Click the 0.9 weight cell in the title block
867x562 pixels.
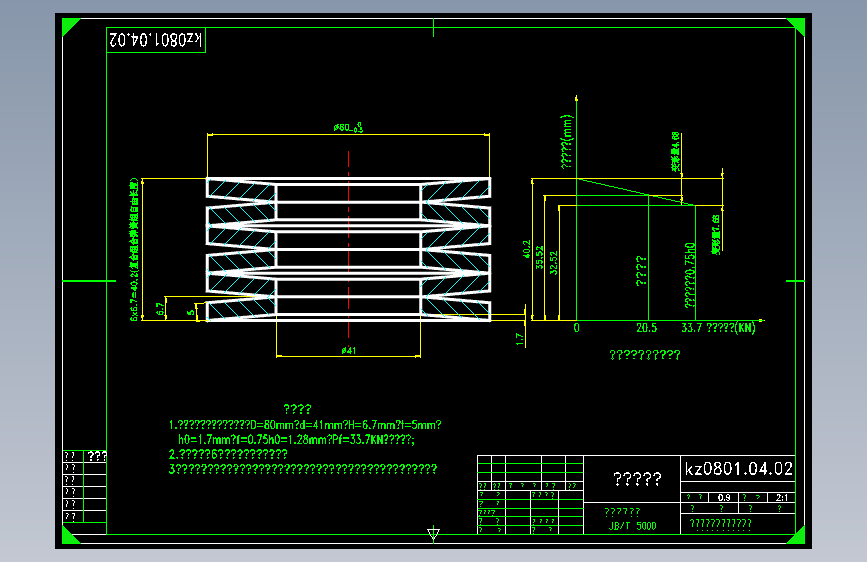point(724,497)
